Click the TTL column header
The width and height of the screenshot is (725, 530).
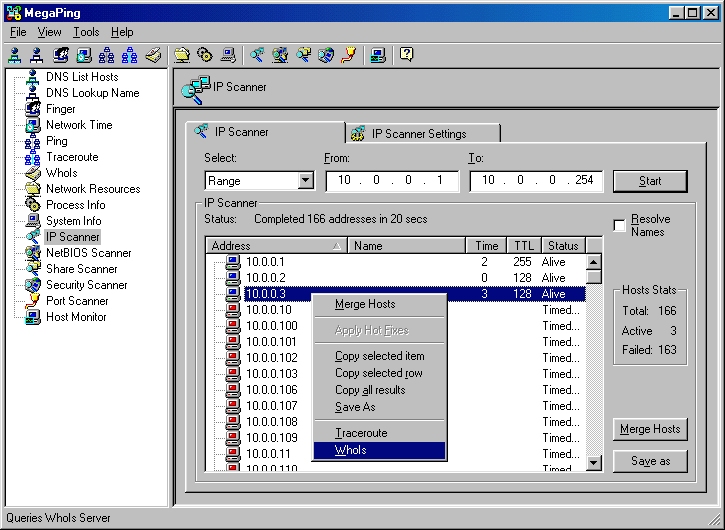(524, 246)
